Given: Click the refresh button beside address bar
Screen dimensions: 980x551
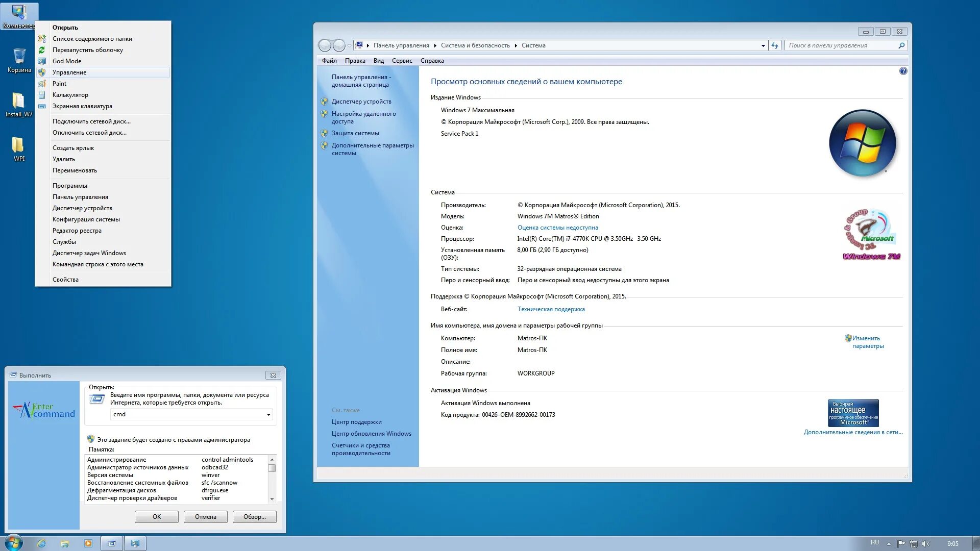Looking at the screenshot, I should click(775, 45).
